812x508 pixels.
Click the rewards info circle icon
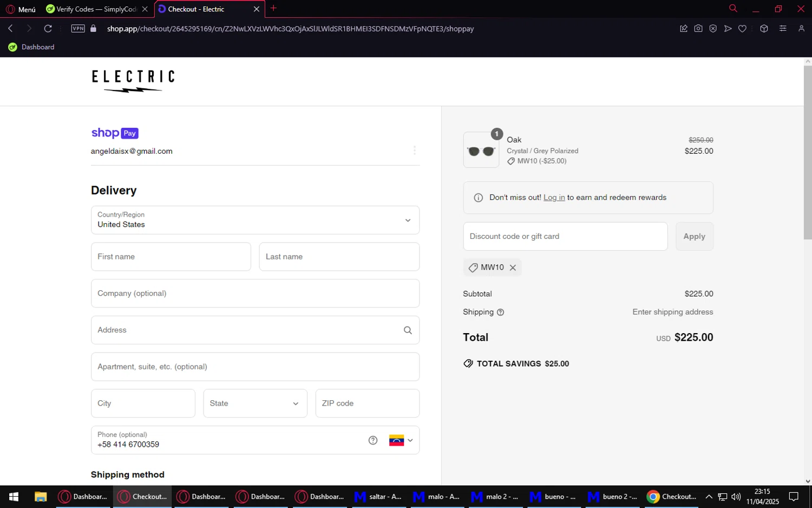479,198
